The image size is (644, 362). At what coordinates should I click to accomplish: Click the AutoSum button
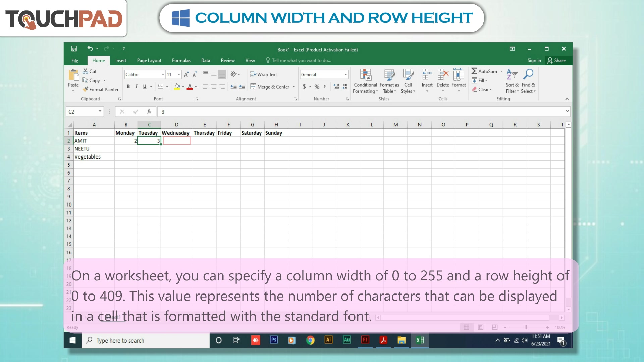click(484, 71)
